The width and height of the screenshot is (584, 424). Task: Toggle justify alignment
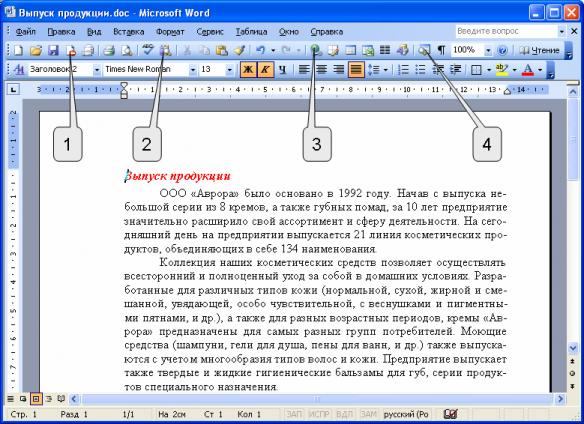pos(356,69)
